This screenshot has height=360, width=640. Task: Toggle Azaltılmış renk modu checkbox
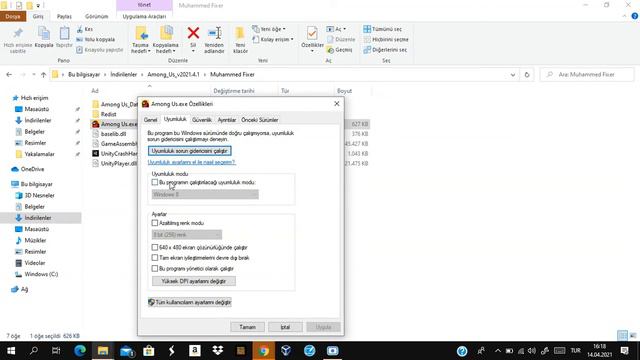[155, 223]
